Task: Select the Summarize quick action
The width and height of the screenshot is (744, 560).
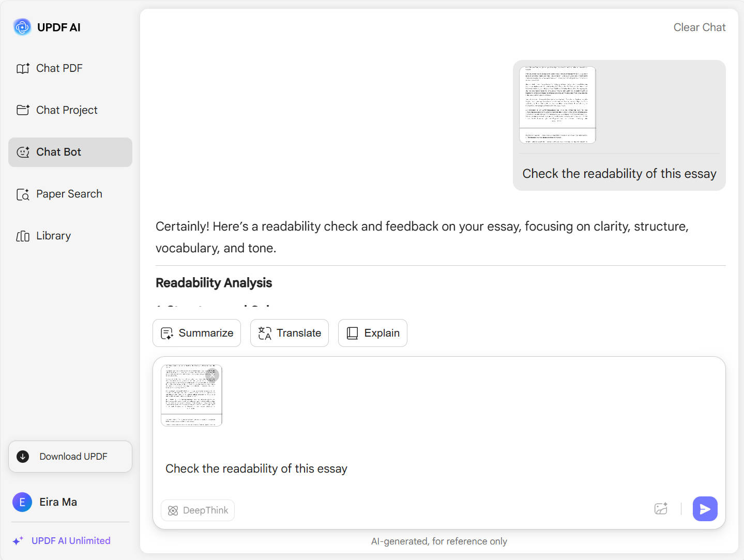Action: click(197, 333)
